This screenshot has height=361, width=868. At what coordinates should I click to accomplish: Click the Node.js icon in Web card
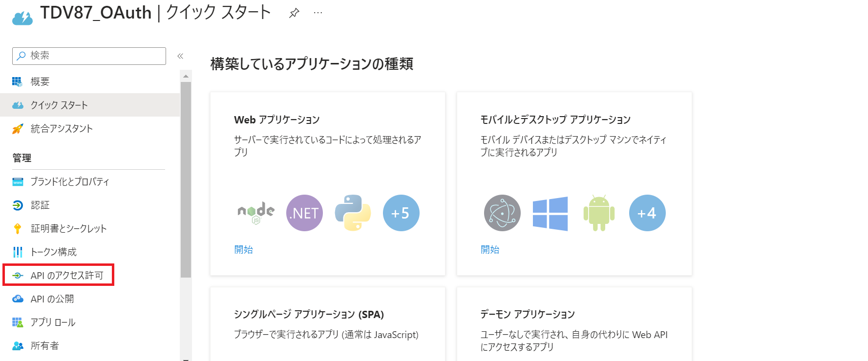click(x=256, y=213)
